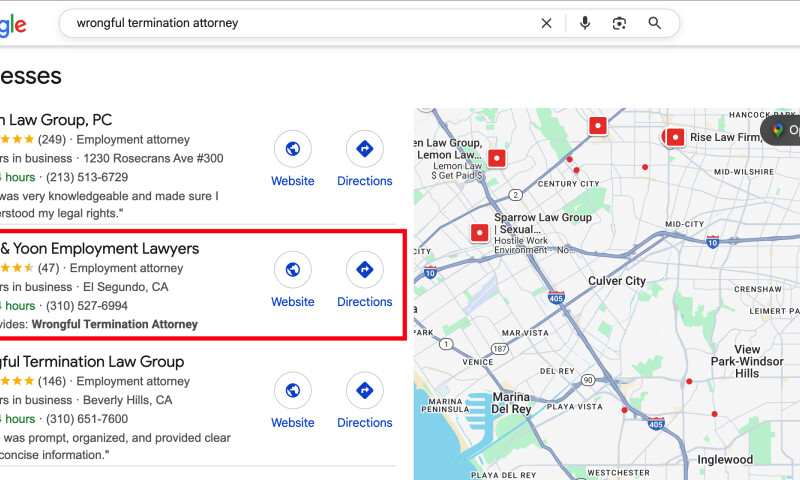The width and height of the screenshot is (800, 480).
Task: Get Directions to the Rosecrans Ave law group
Action: pyautogui.click(x=364, y=149)
